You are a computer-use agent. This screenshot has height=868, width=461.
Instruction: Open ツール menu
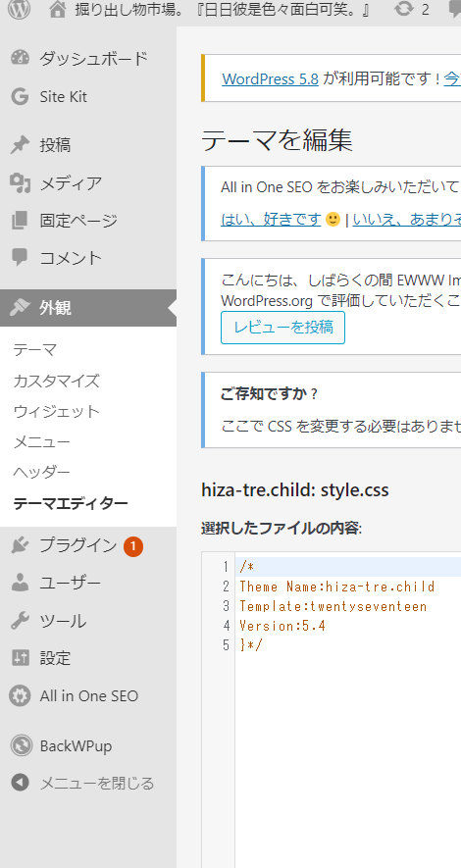pos(63,621)
